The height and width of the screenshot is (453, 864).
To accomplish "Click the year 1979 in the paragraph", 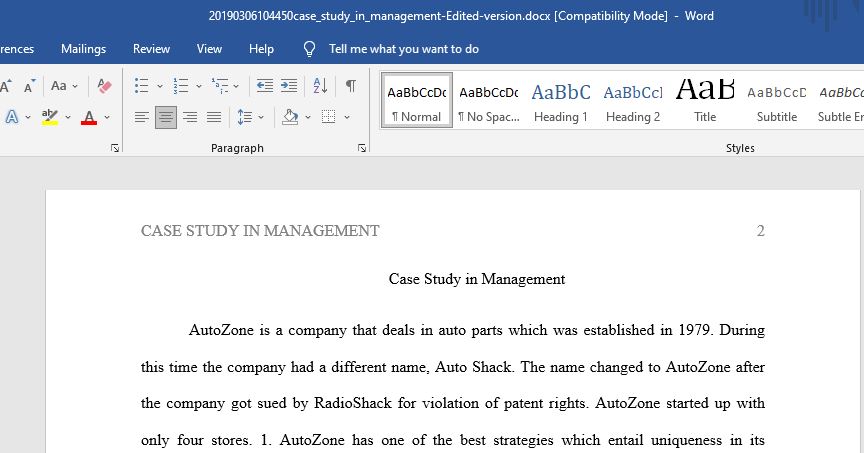I will 696,330.
